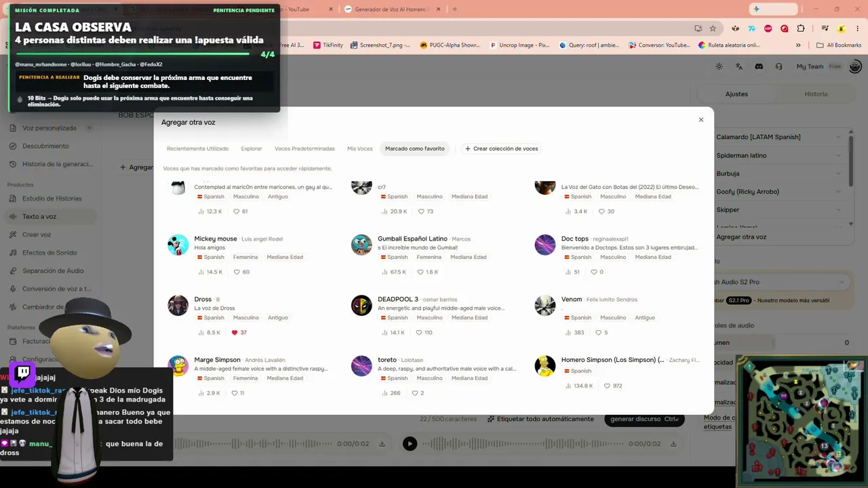Like the Venom voice heart
Image resolution: width=868 pixels, height=488 pixels.
coord(598,333)
